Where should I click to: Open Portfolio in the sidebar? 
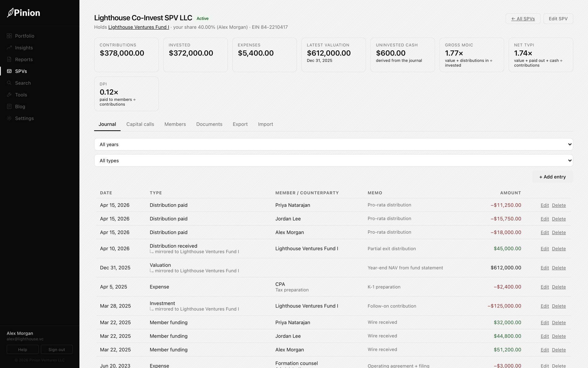coord(24,36)
